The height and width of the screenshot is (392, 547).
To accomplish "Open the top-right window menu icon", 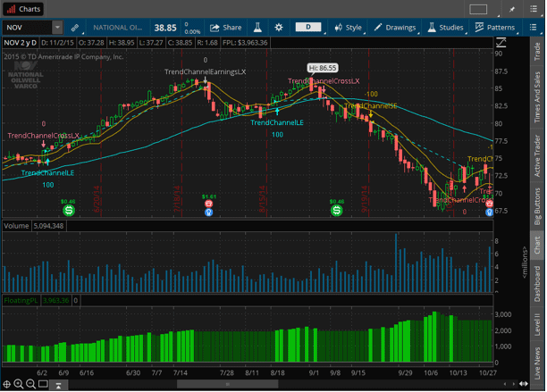I will [533, 9].
